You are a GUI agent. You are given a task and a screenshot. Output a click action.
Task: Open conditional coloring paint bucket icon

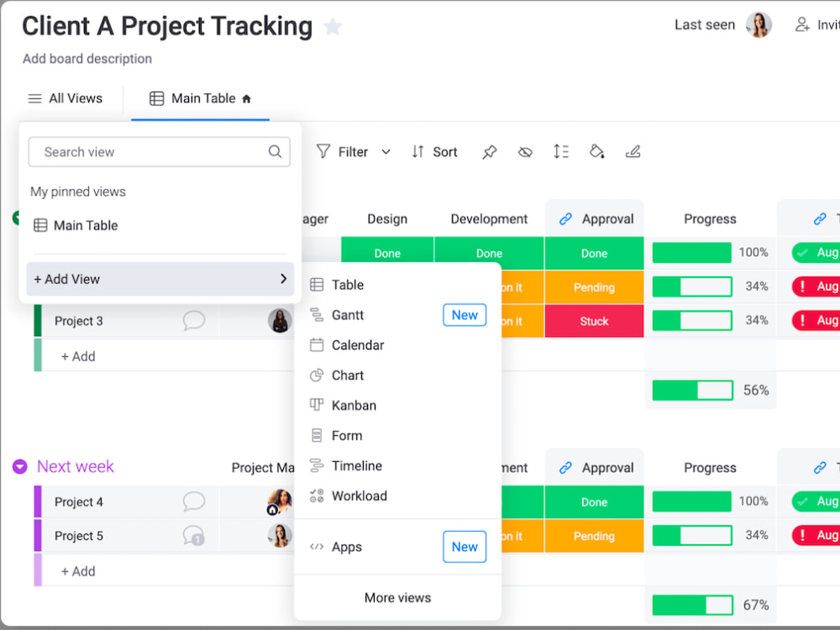coord(596,152)
